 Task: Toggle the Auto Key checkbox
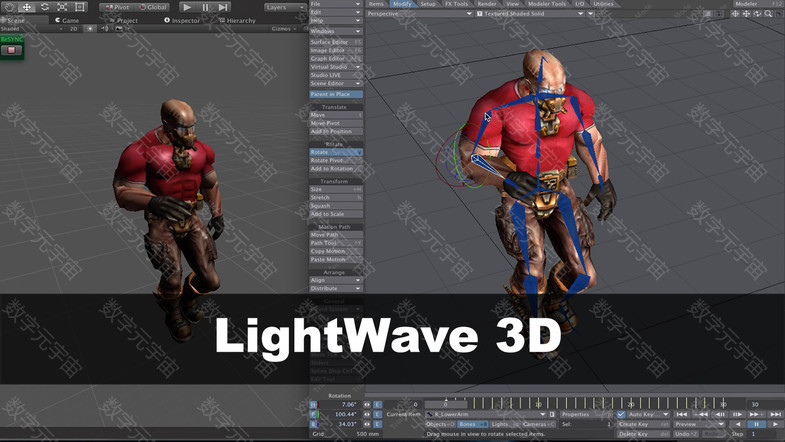[x=621, y=414]
